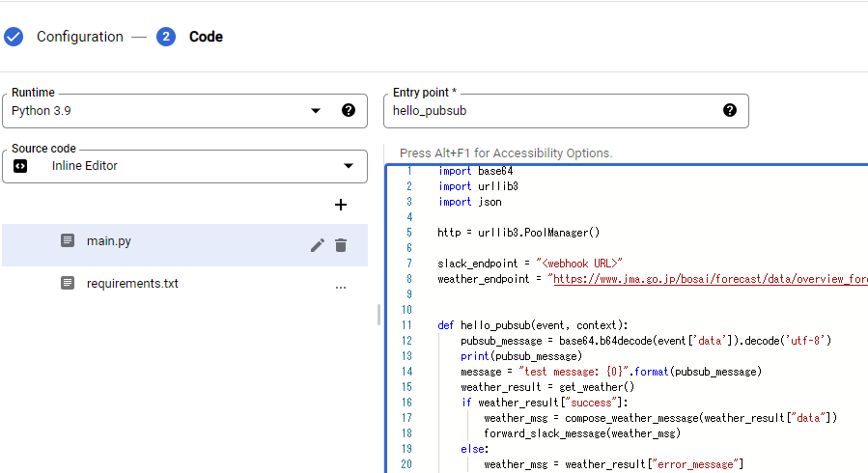Open the Entry point help question mark icon

[730, 110]
